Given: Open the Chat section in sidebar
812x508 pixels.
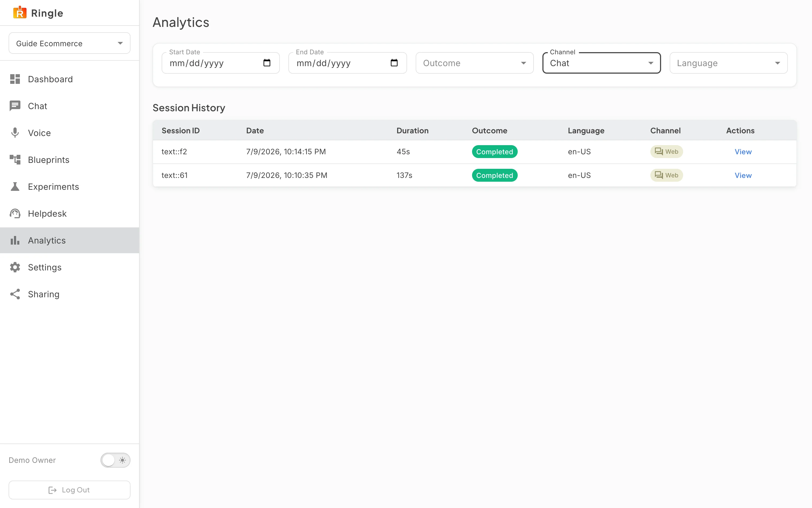Looking at the screenshot, I should pos(70,106).
